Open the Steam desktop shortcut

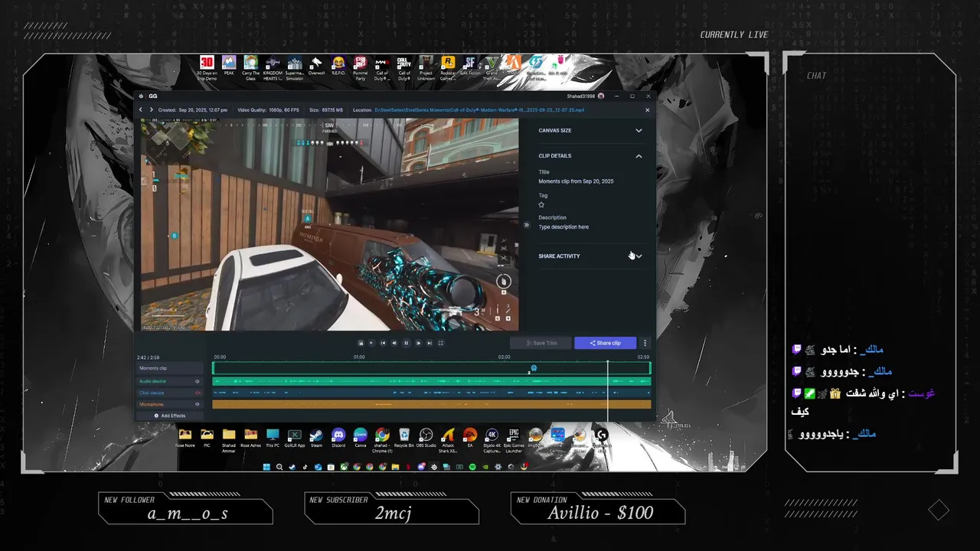pyautogui.click(x=316, y=439)
